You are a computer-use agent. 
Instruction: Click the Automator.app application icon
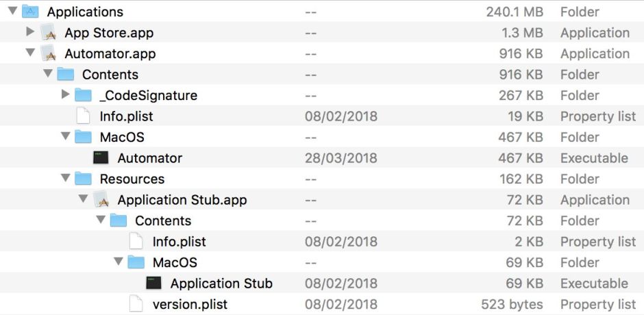[48, 53]
